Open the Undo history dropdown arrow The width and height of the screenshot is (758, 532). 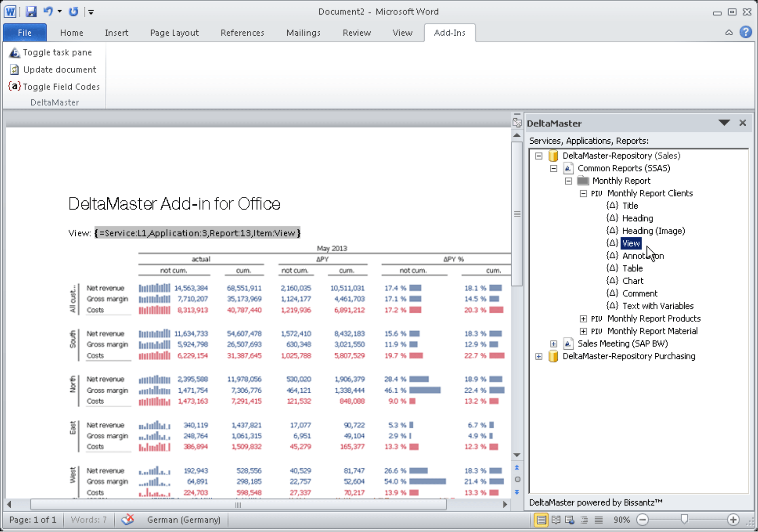60,11
